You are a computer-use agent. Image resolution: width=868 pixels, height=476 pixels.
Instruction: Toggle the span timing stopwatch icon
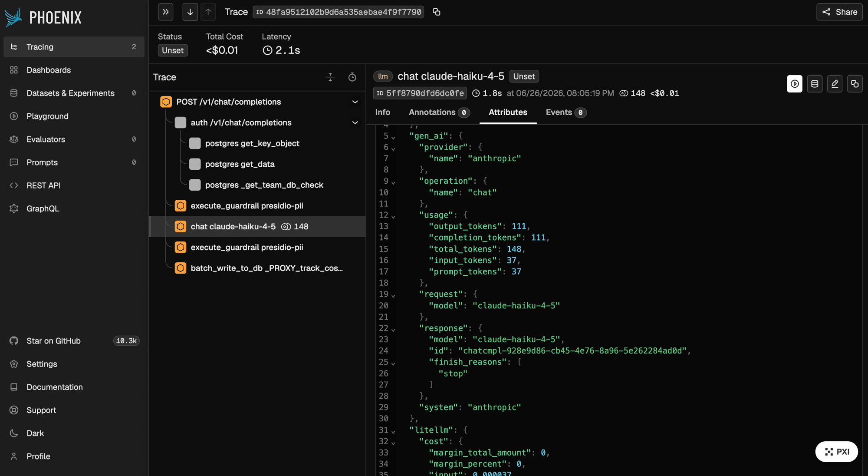pyautogui.click(x=352, y=77)
